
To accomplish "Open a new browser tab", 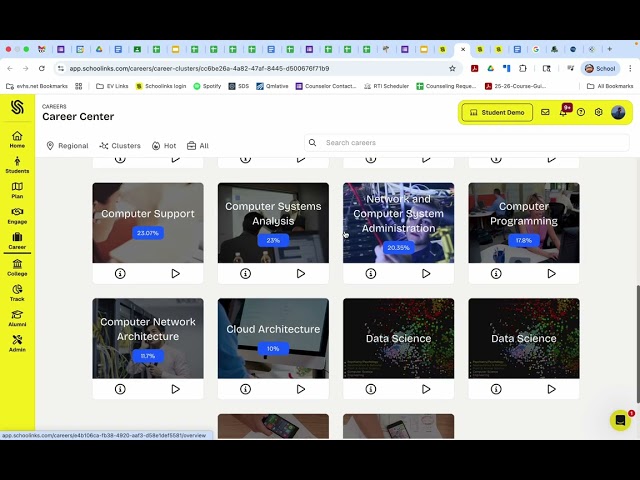I will pos(609,49).
